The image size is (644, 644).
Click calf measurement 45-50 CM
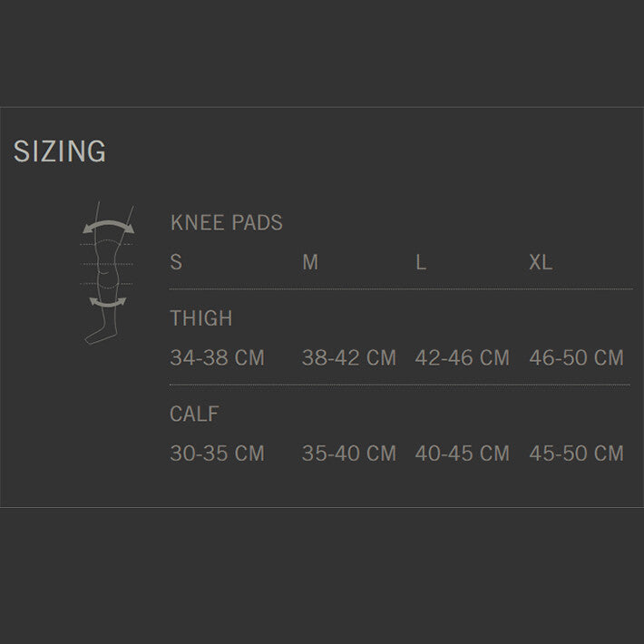pos(577,453)
